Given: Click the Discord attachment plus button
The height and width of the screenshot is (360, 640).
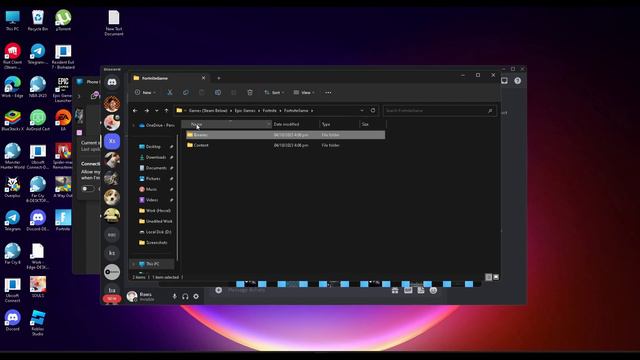Looking at the screenshot, I should coord(219,290).
